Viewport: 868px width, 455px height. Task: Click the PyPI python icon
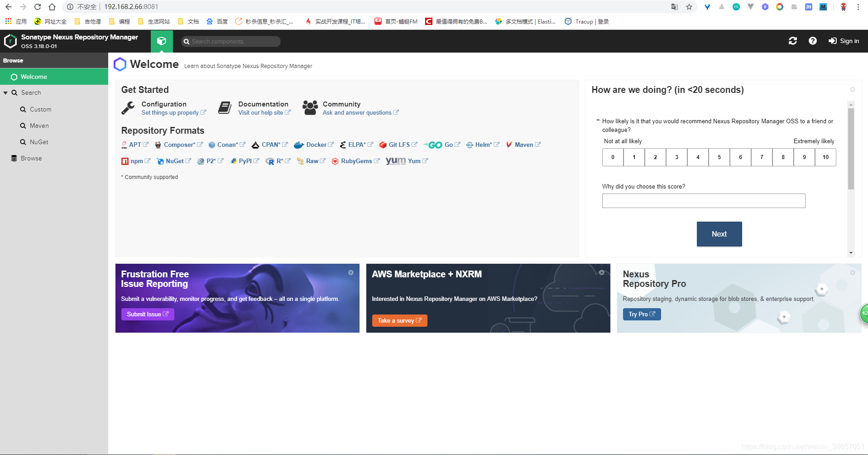pos(234,161)
